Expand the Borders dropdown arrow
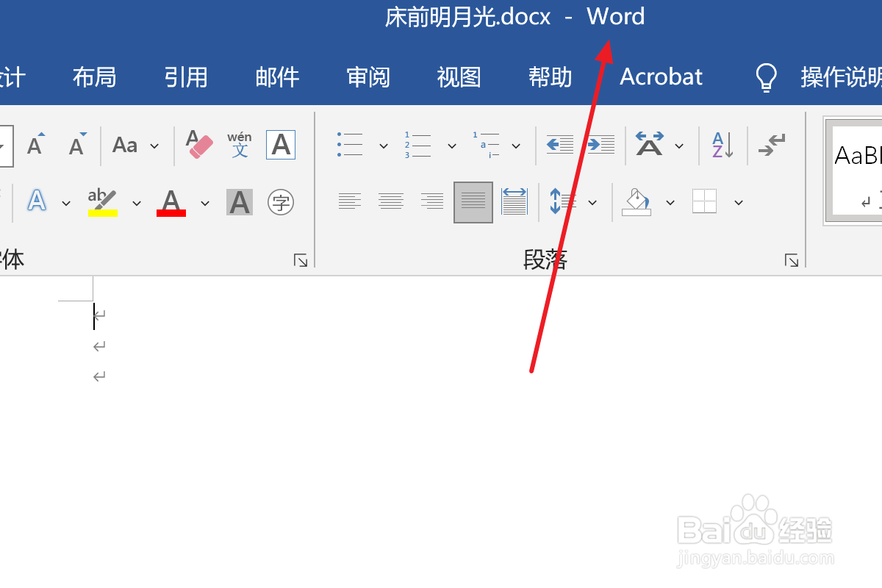Image resolution: width=882 pixels, height=588 pixels. (x=739, y=202)
